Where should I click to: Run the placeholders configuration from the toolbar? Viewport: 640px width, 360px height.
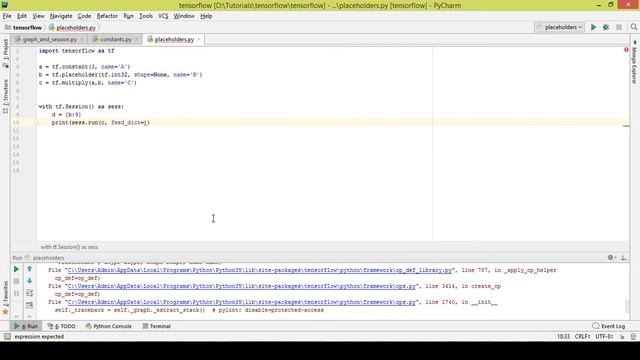(593, 27)
